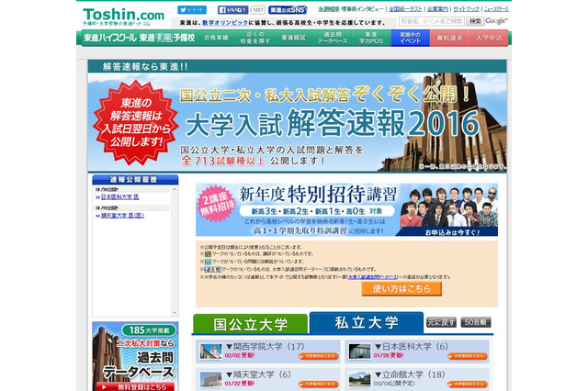Click the school name search input field
The width and height of the screenshot is (588, 391).
(432, 21)
